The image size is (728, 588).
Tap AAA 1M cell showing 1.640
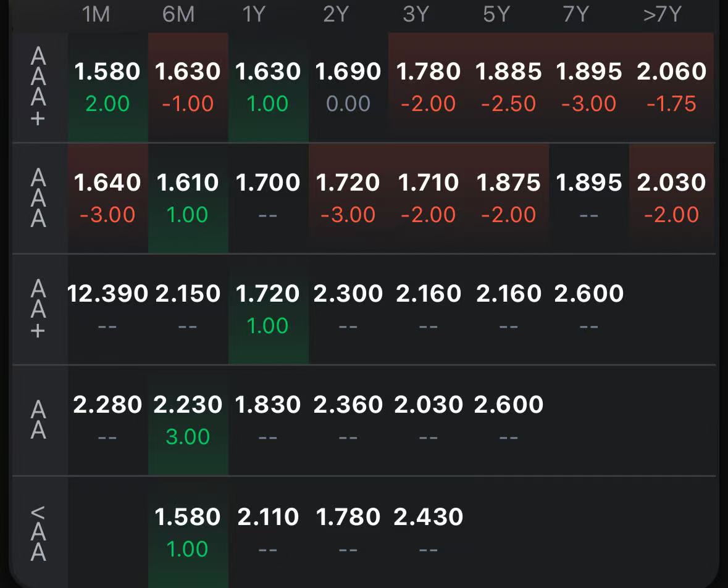(x=107, y=198)
